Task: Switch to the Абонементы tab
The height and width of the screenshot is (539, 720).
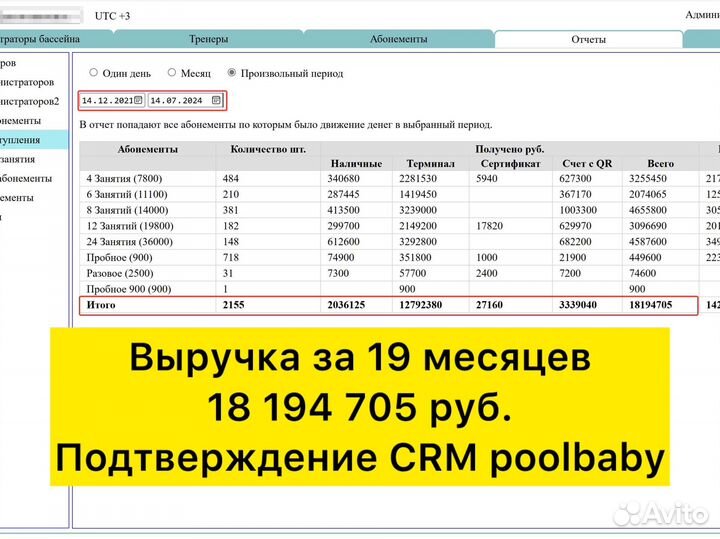Action: point(399,39)
